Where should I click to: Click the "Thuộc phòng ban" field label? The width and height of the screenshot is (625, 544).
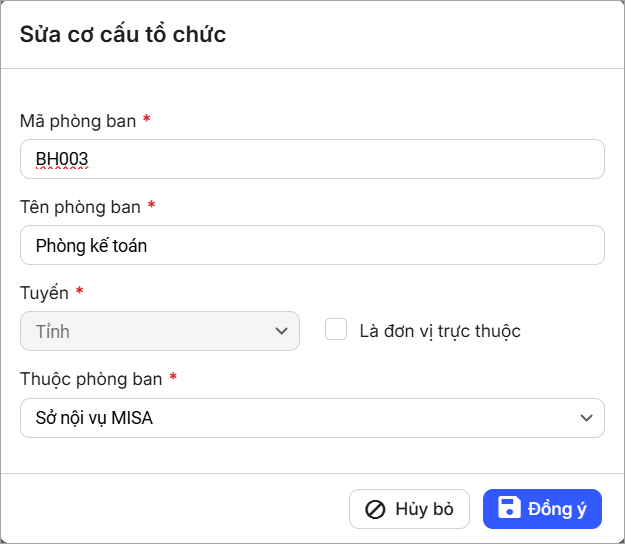tap(91, 379)
